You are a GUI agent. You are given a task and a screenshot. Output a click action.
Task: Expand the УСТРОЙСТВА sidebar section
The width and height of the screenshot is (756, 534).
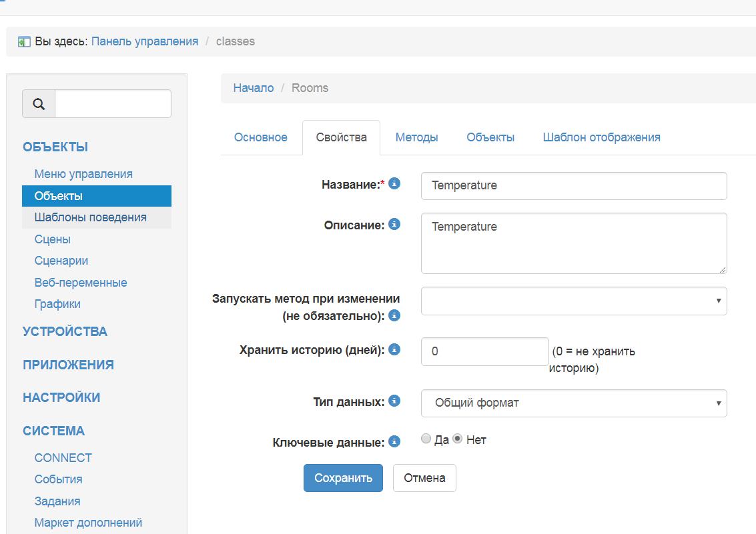pos(65,331)
